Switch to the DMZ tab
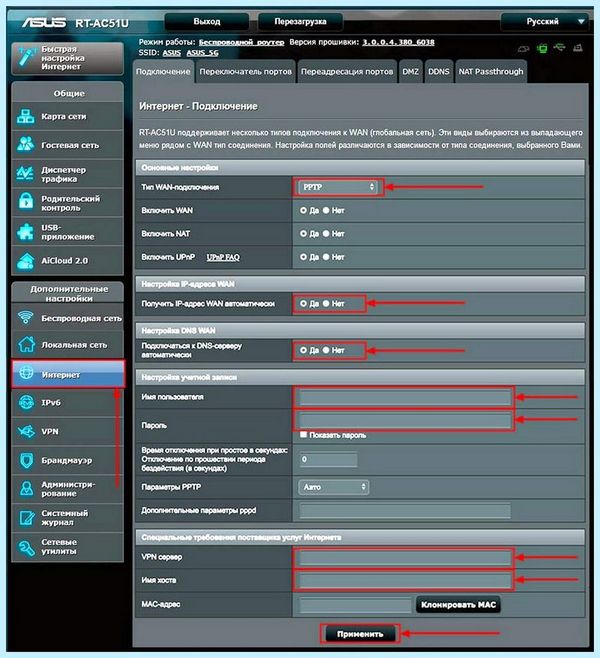The width and height of the screenshot is (600, 658). (x=410, y=72)
